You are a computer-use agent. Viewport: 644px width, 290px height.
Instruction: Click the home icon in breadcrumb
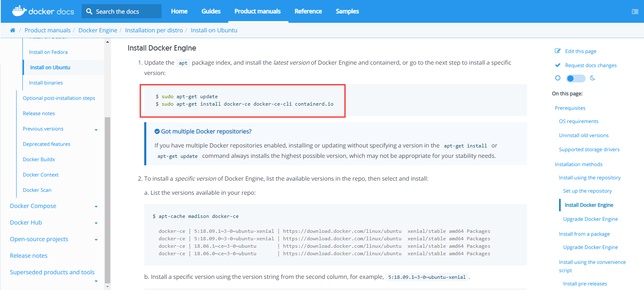tap(12, 30)
